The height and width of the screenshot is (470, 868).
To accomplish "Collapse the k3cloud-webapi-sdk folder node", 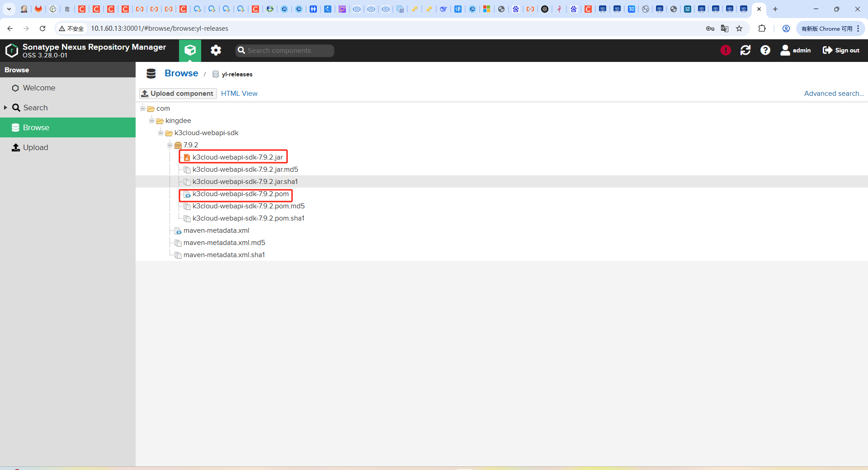I will pos(161,133).
